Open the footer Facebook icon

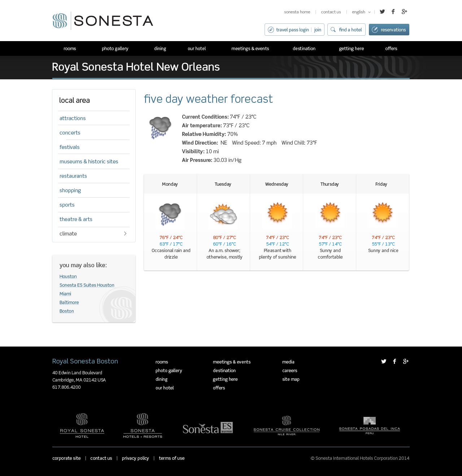point(395,361)
